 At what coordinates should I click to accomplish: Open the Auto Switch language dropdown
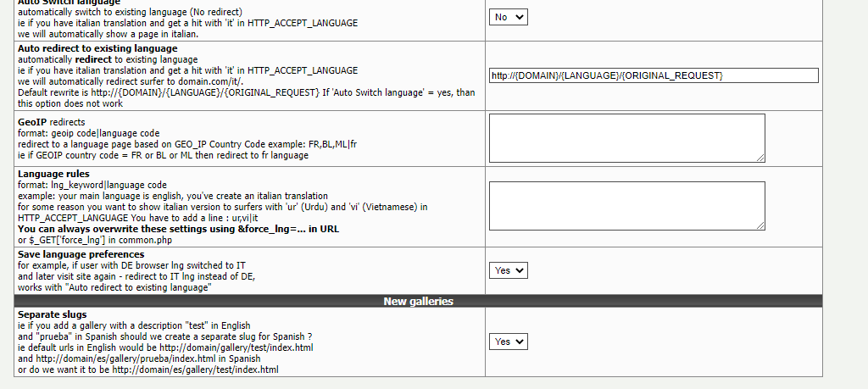pos(509,17)
